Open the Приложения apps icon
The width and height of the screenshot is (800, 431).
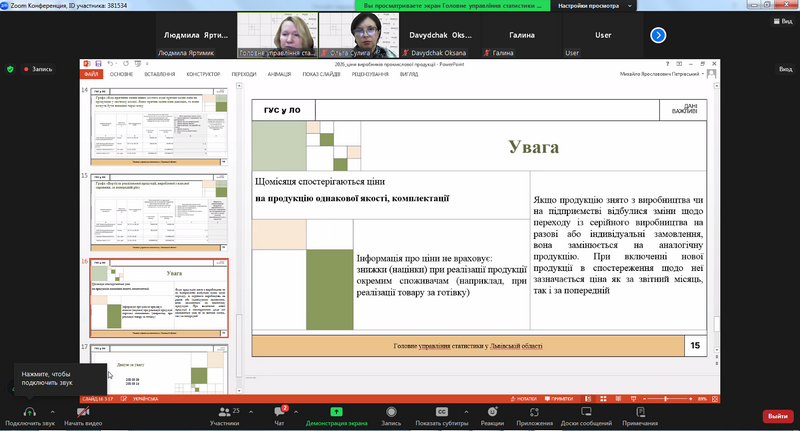535,411
